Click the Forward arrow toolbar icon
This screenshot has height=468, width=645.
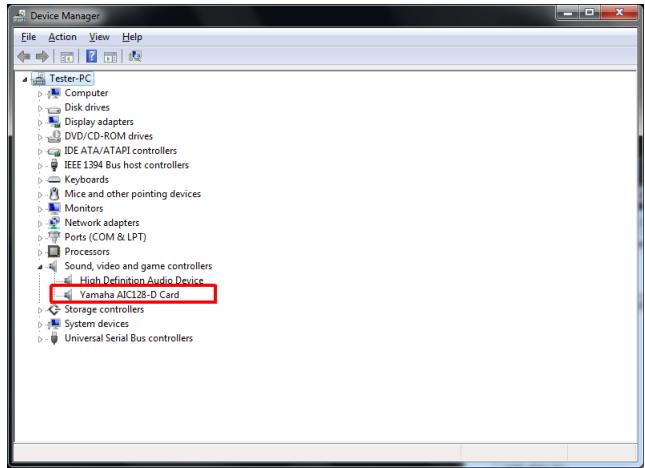[x=42, y=56]
